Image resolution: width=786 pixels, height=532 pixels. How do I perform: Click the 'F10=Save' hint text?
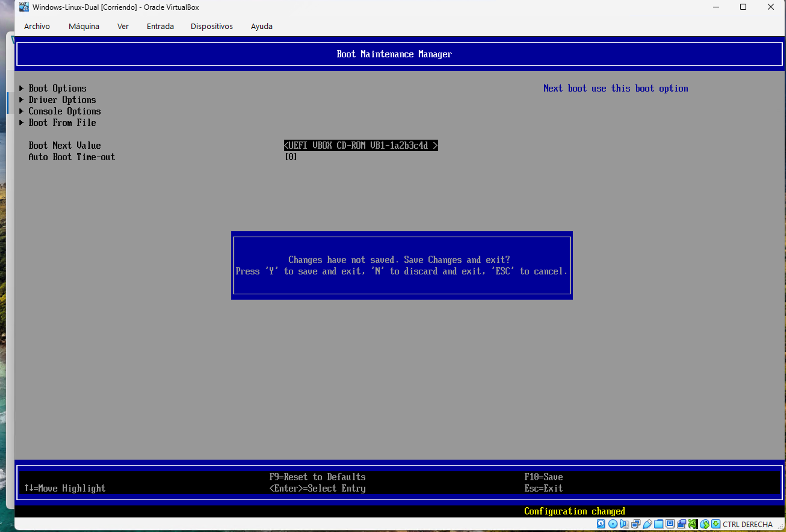[543, 477]
